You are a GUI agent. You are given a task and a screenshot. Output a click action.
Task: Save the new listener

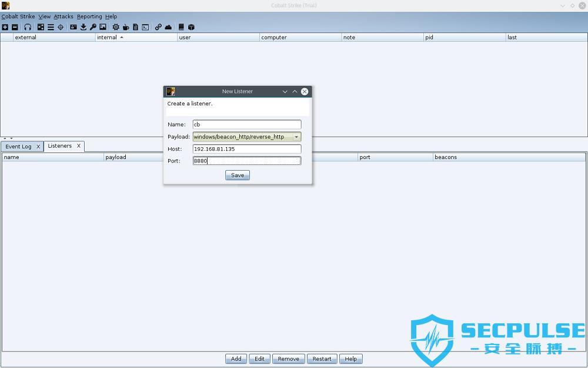pos(238,175)
